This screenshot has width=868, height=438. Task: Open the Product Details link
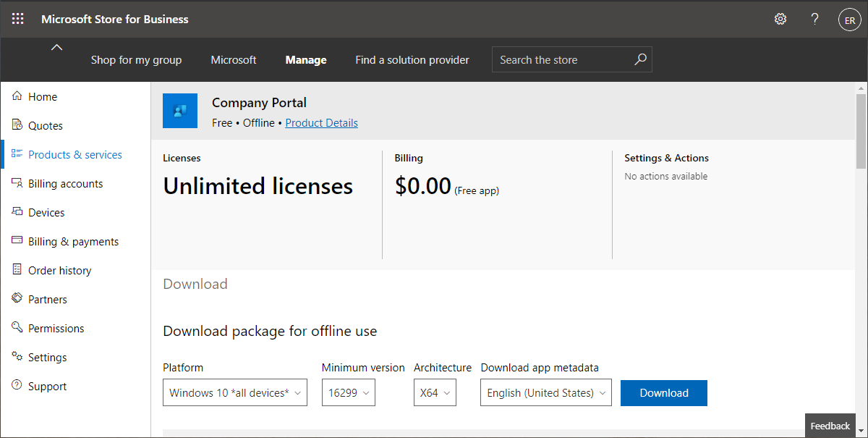coord(322,122)
